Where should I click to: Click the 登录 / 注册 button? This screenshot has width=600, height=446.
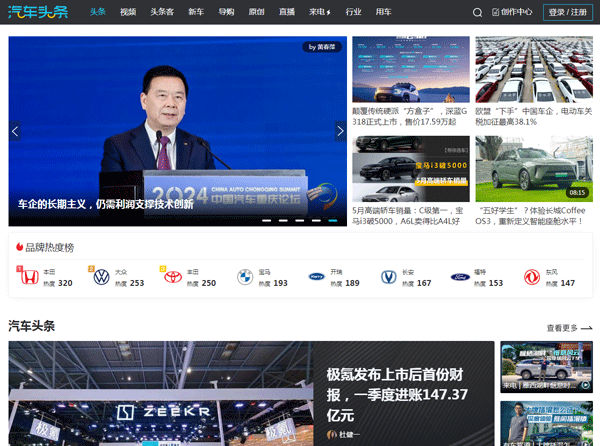(x=568, y=12)
